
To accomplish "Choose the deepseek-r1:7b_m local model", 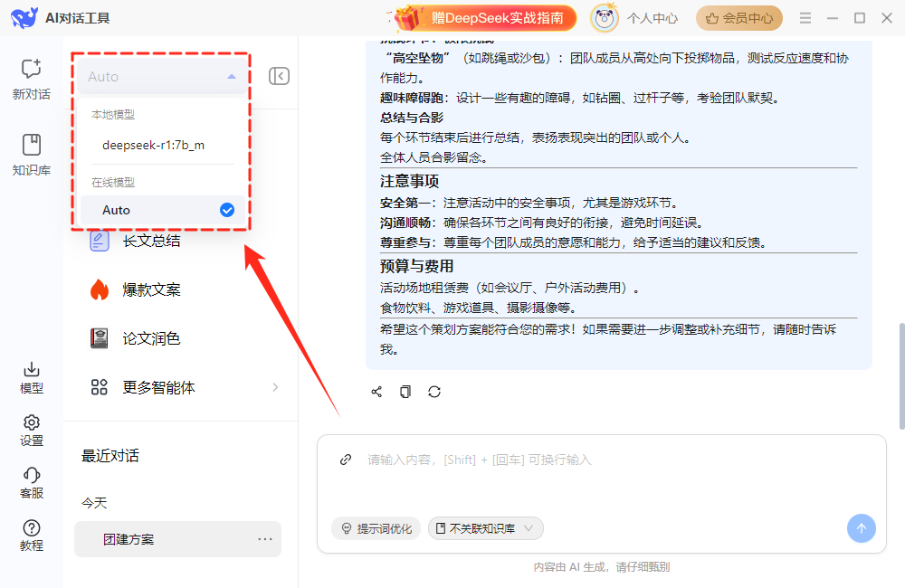I will point(153,145).
